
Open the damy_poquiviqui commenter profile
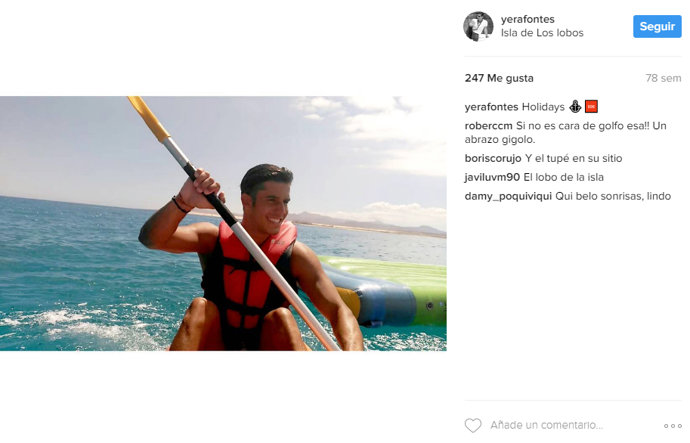[508, 196]
